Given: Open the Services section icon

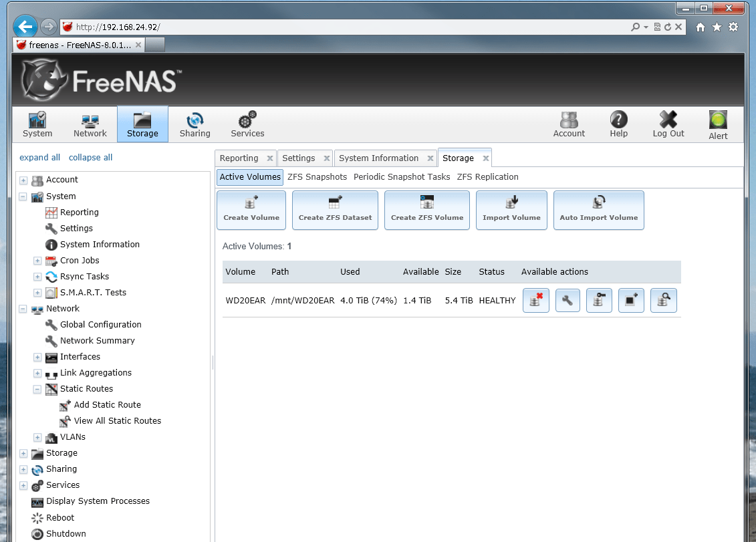Looking at the screenshot, I should click(247, 124).
